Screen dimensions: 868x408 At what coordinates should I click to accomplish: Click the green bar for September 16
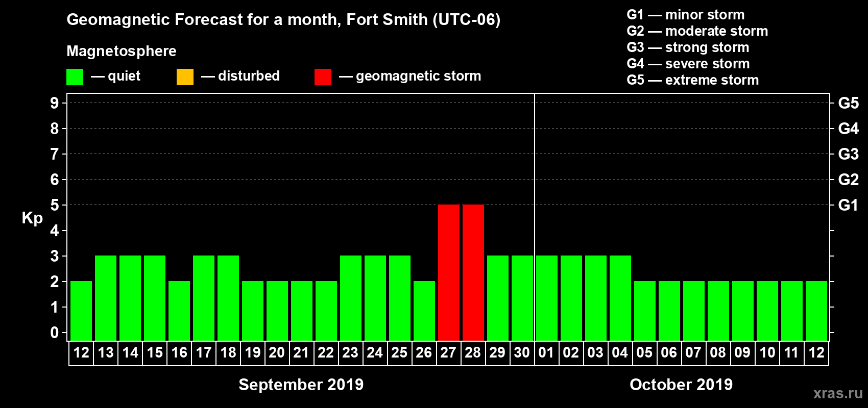pos(179,311)
